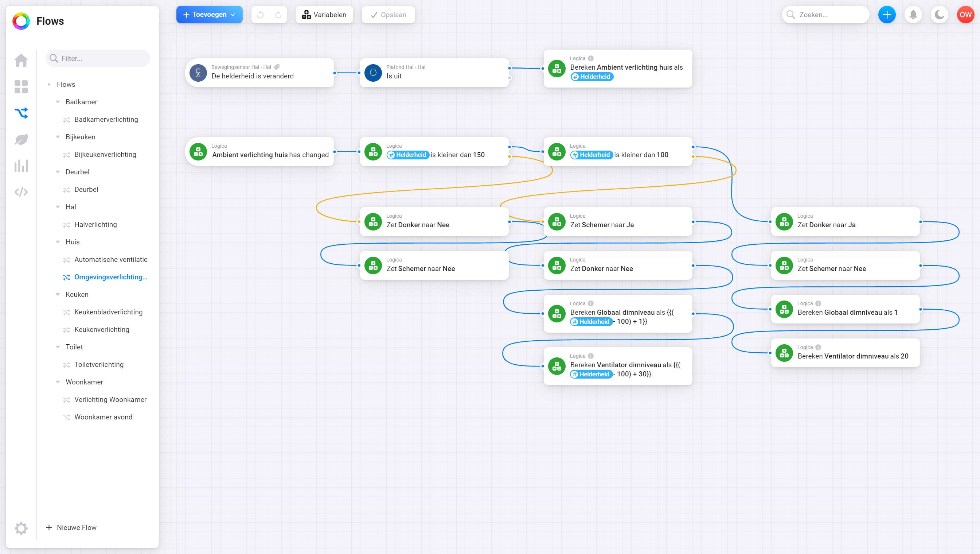The image size is (980, 554).
Task: Click the Variabelen button
Action: (x=324, y=15)
